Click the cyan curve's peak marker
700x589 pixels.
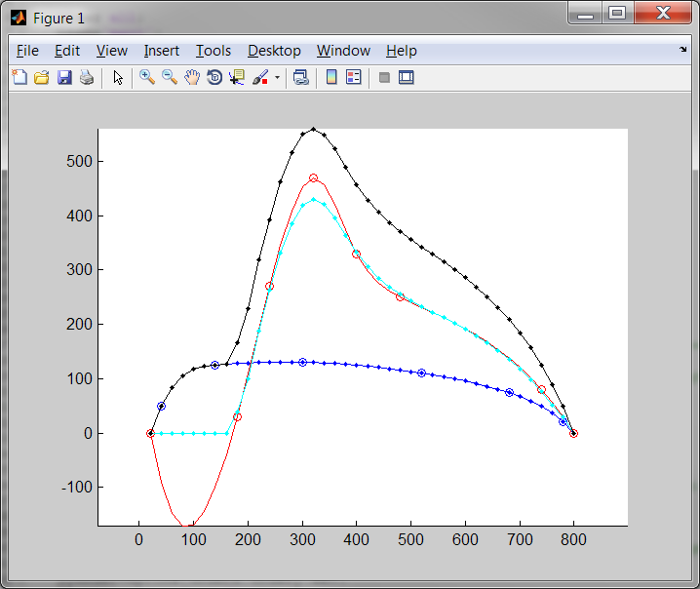tap(313, 200)
